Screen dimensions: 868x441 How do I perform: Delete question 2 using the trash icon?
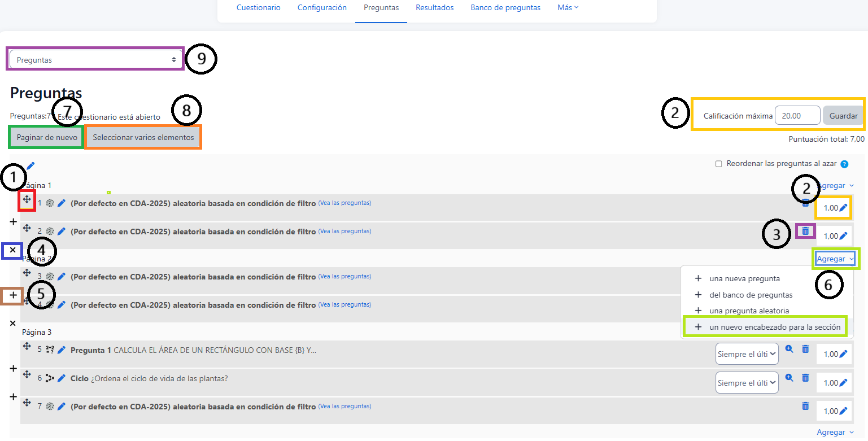click(x=805, y=230)
